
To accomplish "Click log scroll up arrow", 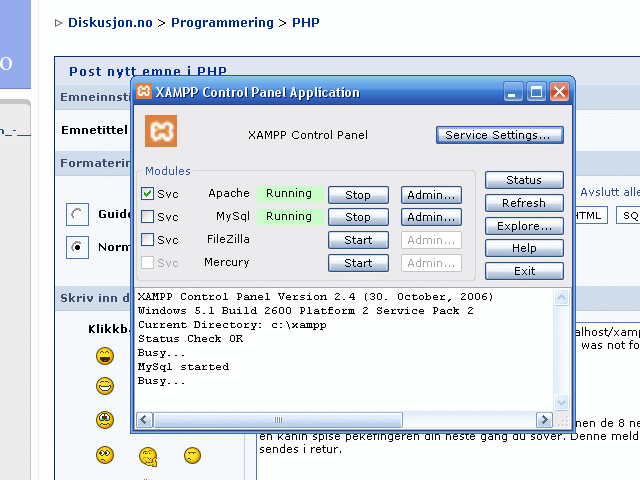I will click(561, 298).
